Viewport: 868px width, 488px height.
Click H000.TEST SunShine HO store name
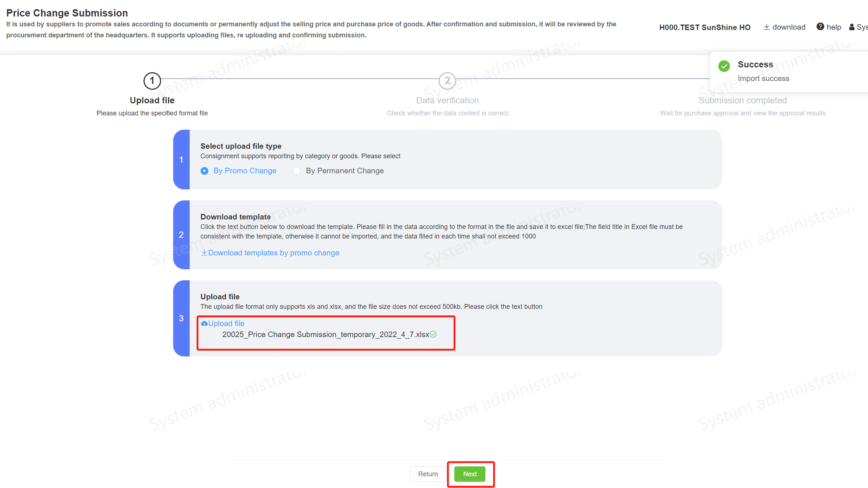pos(705,27)
